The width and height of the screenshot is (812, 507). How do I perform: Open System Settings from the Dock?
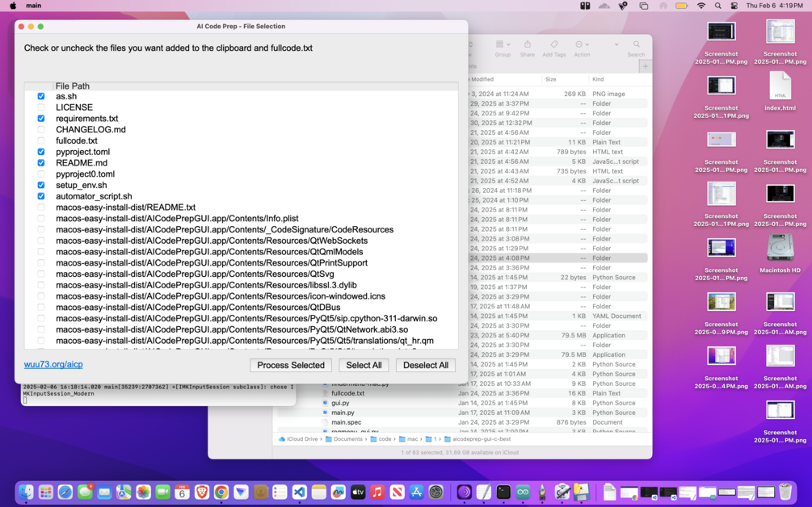click(436, 492)
